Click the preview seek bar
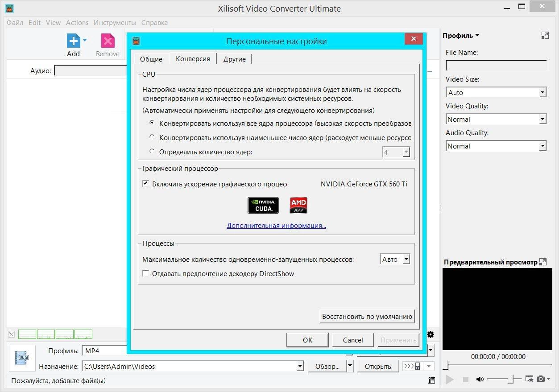Image resolution: width=559 pixels, height=392 pixels. point(497,365)
